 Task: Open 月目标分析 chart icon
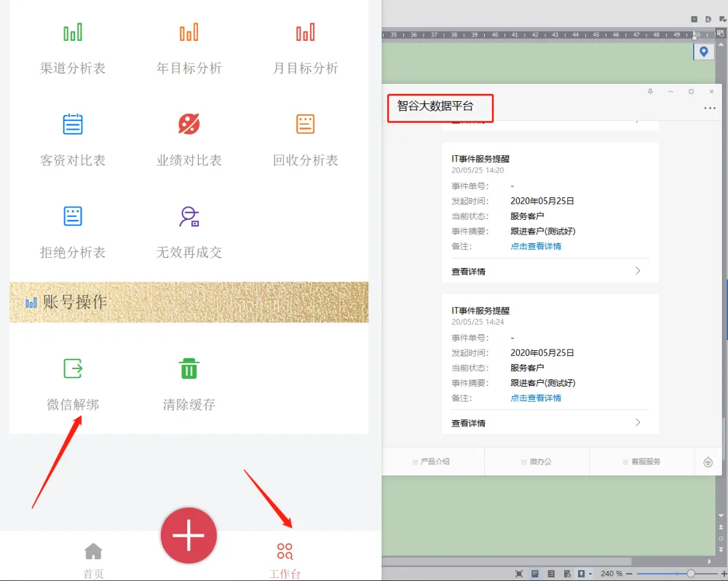[305, 32]
